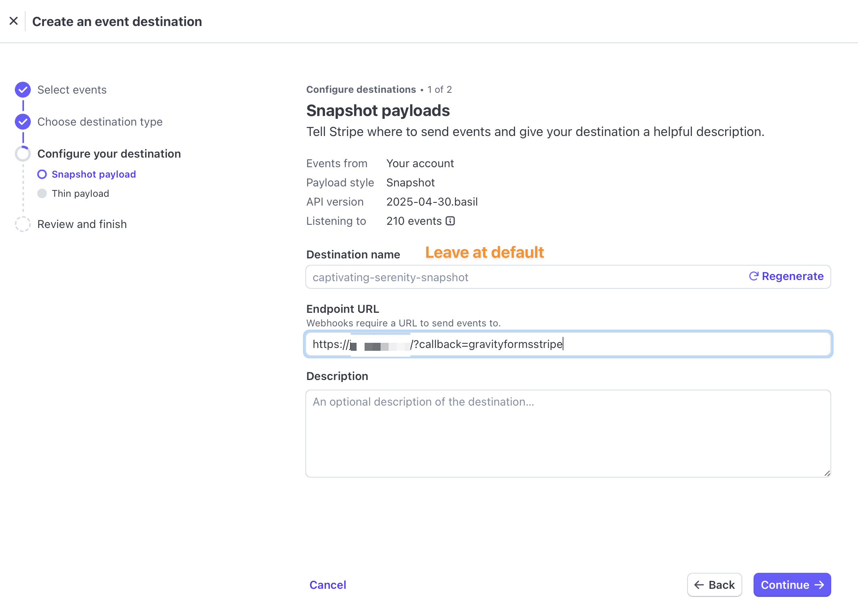The height and width of the screenshot is (616, 858).
Task: Click the Review and finish dashed circle
Action: tap(23, 224)
